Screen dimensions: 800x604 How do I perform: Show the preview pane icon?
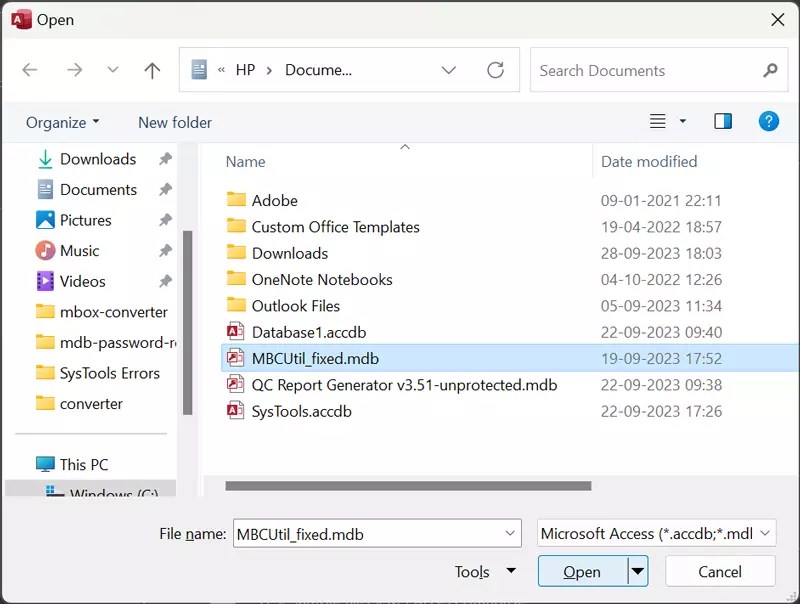723,121
